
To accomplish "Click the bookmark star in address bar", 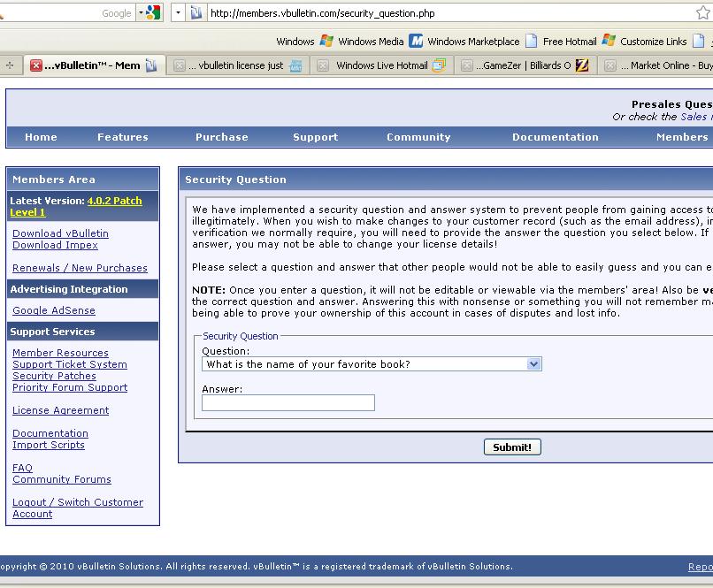I will (x=702, y=12).
